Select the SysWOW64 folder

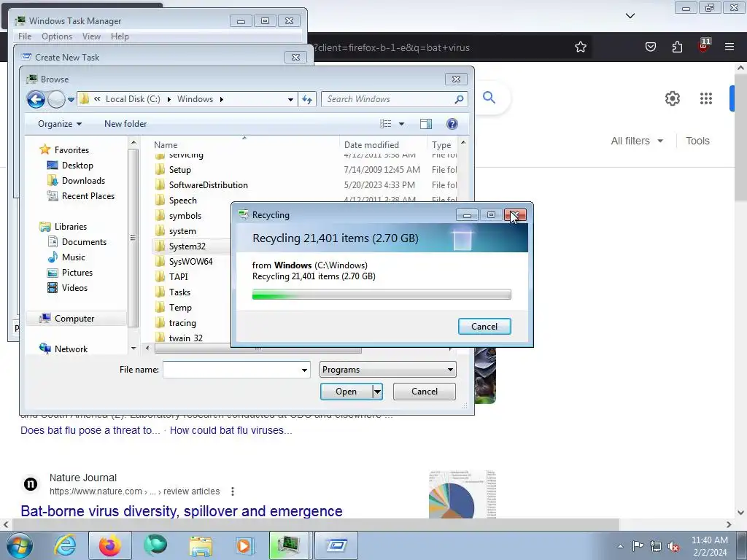pos(190,262)
